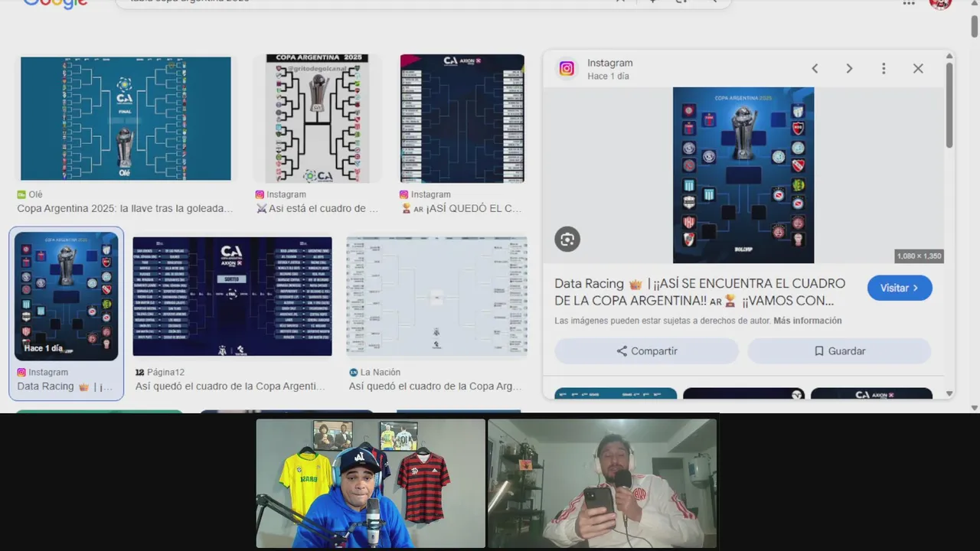Open the Olé 'Copa Argentina 2025: la llave' link
Screen dimensions: 980x551
(x=125, y=208)
